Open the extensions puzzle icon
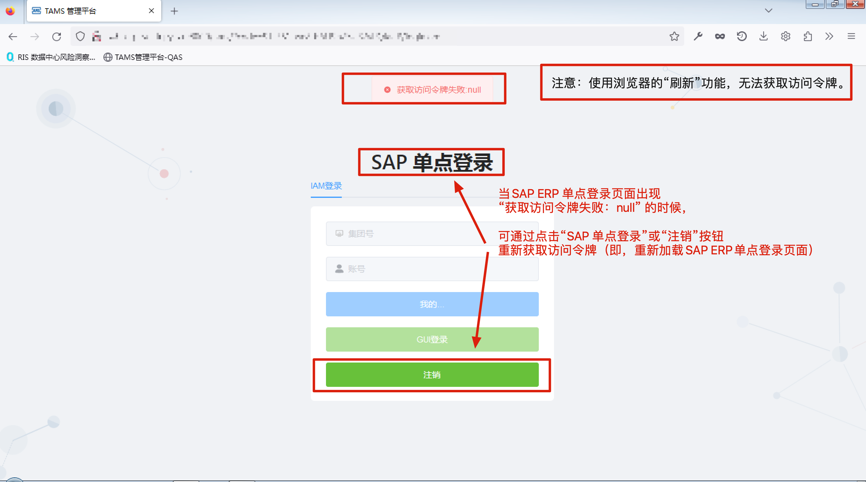The image size is (866, 482). [807, 36]
